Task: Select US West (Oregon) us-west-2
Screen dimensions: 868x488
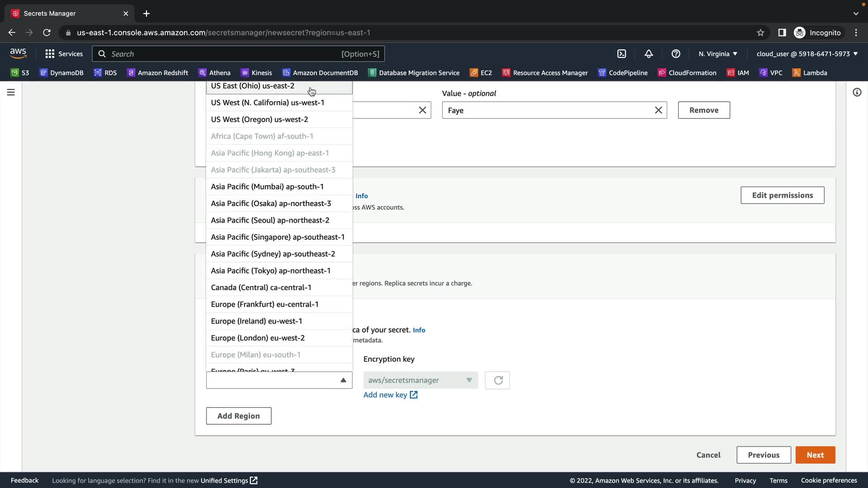Action: click(x=259, y=119)
